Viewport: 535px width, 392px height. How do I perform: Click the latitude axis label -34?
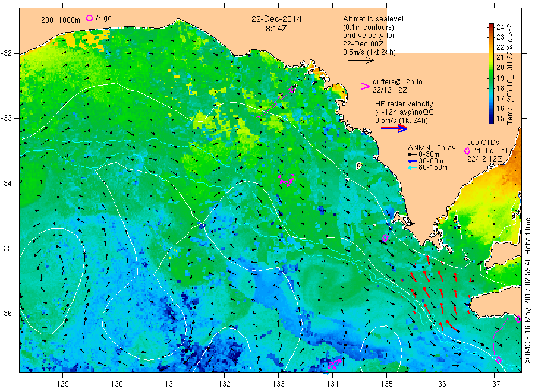click(x=6, y=184)
